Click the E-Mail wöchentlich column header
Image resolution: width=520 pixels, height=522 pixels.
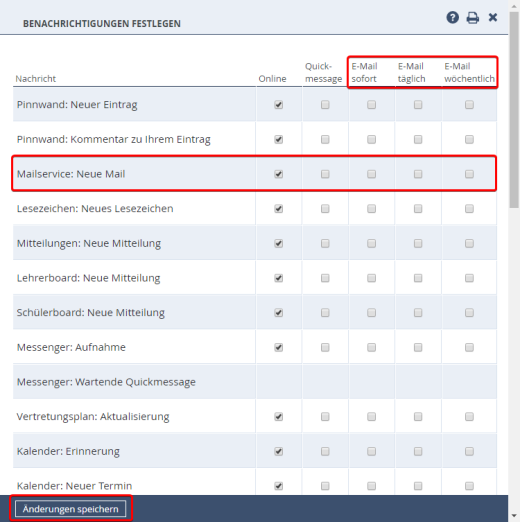[x=469, y=72]
